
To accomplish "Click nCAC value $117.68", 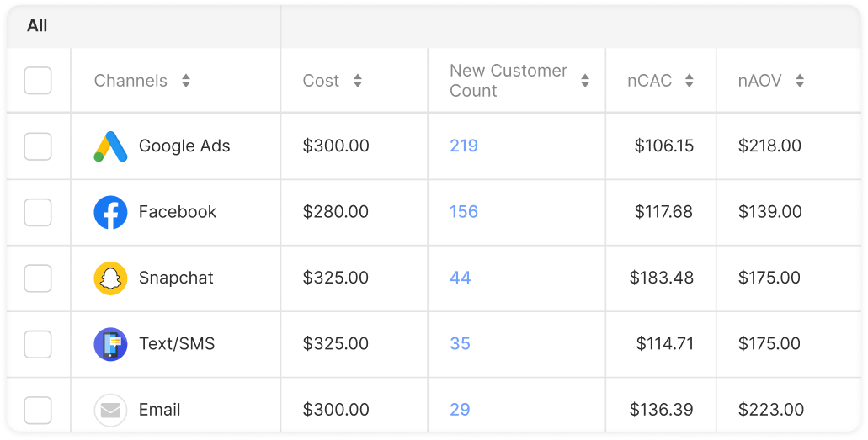I will click(663, 211).
